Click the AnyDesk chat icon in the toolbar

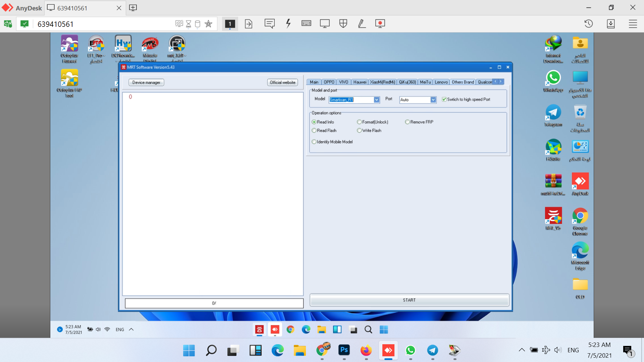(269, 23)
